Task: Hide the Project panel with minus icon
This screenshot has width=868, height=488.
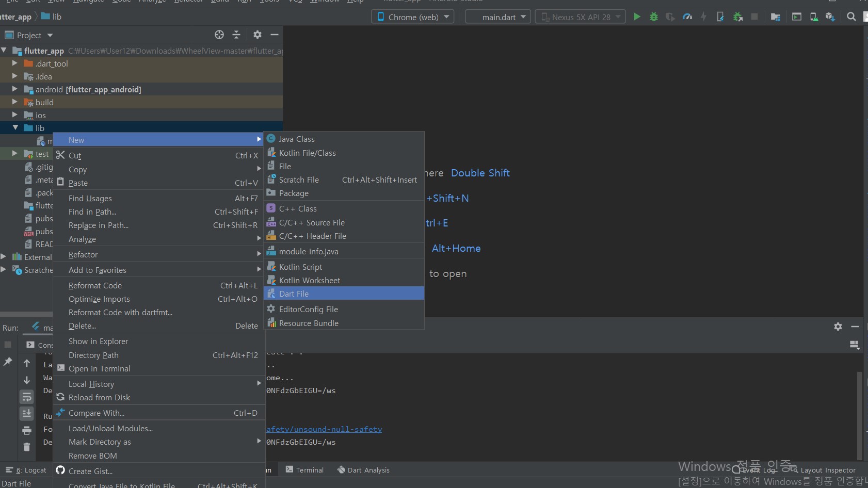Action: [x=275, y=35]
